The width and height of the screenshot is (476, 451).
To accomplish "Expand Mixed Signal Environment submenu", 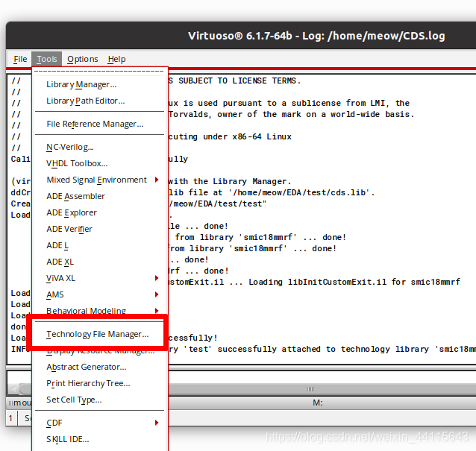I will coord(99,180).
